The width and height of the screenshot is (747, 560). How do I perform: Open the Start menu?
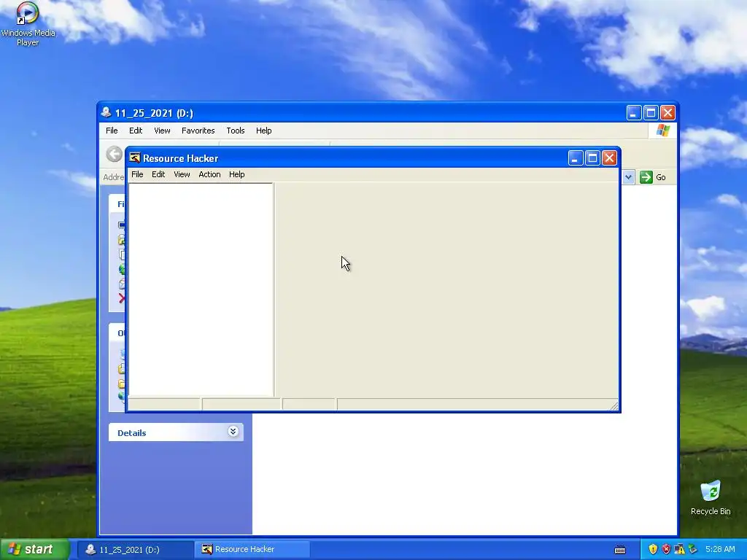(x=34, y=549)
